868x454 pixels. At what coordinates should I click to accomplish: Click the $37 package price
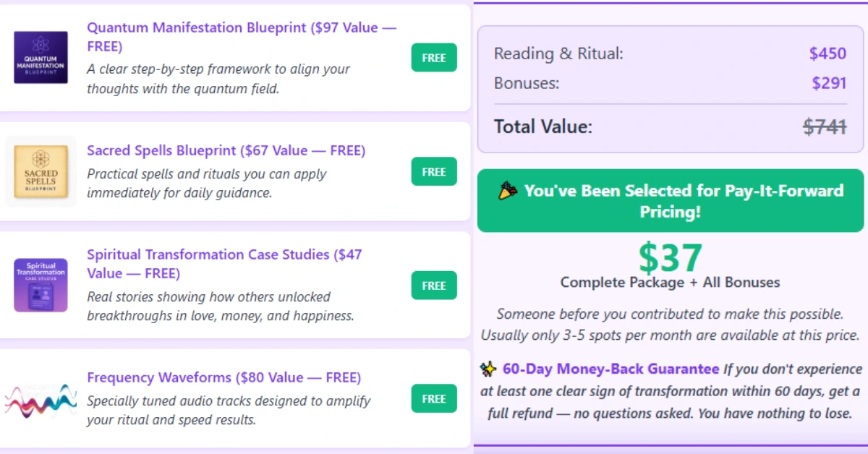[x=670, y=258]
